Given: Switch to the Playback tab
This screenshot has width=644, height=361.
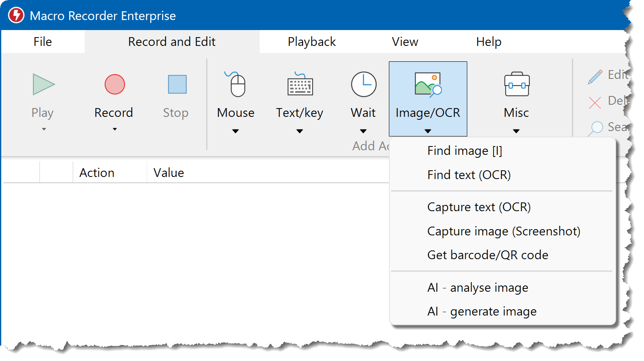Looking at the screenshot, I should [311, 42].
